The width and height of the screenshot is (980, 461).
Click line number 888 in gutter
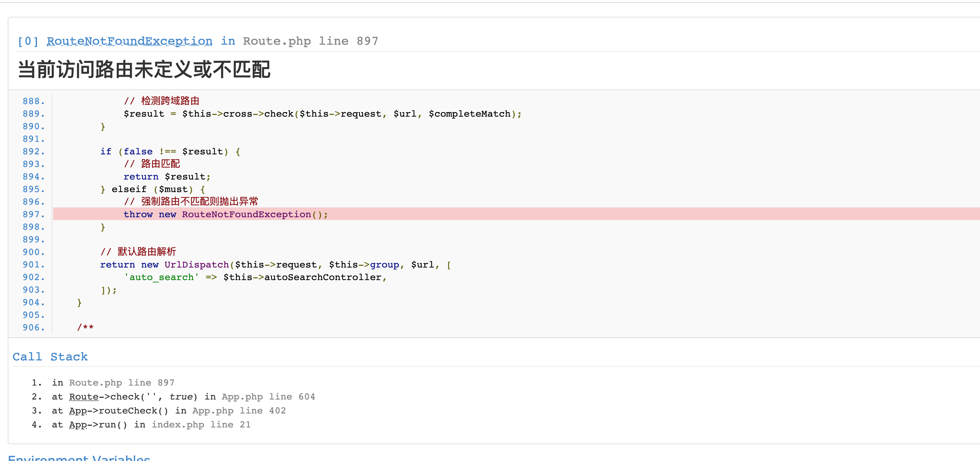[x=34, y=101]
